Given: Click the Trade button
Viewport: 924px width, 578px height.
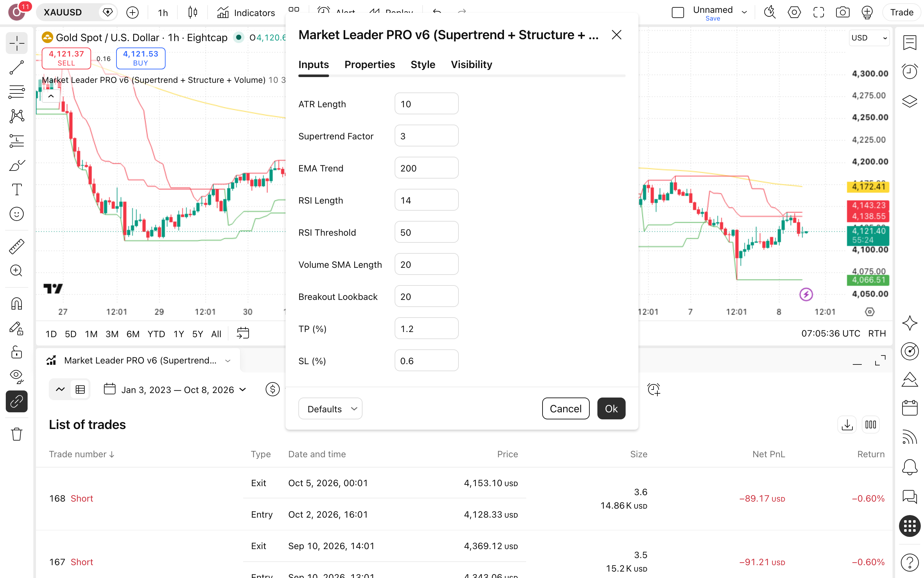Looking at the screenshot, I should click(x=902, y=12).
